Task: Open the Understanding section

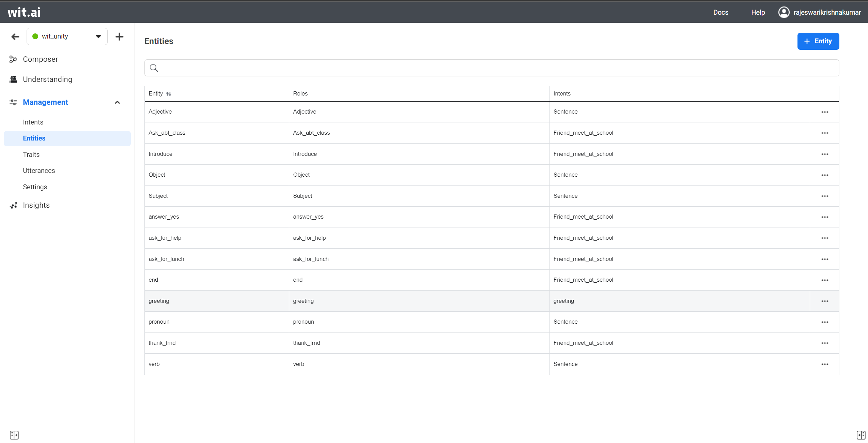Action: [x=47, y=79]
